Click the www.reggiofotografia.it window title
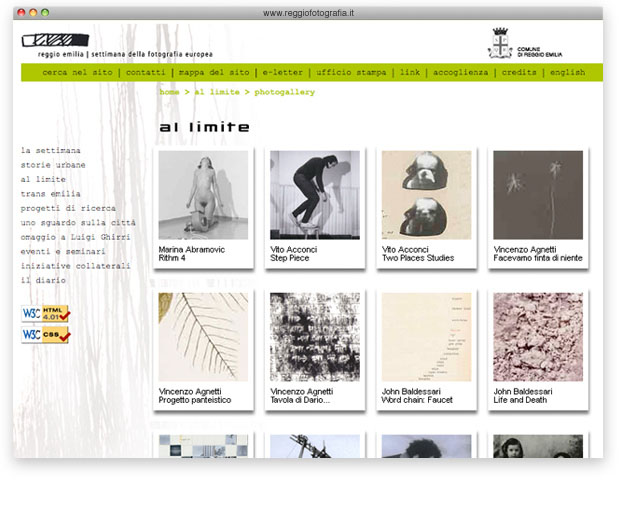 point(308,13)
